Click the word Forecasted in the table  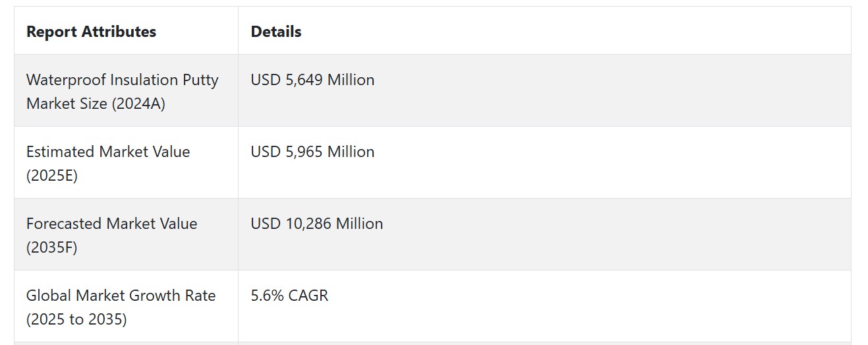66,224
